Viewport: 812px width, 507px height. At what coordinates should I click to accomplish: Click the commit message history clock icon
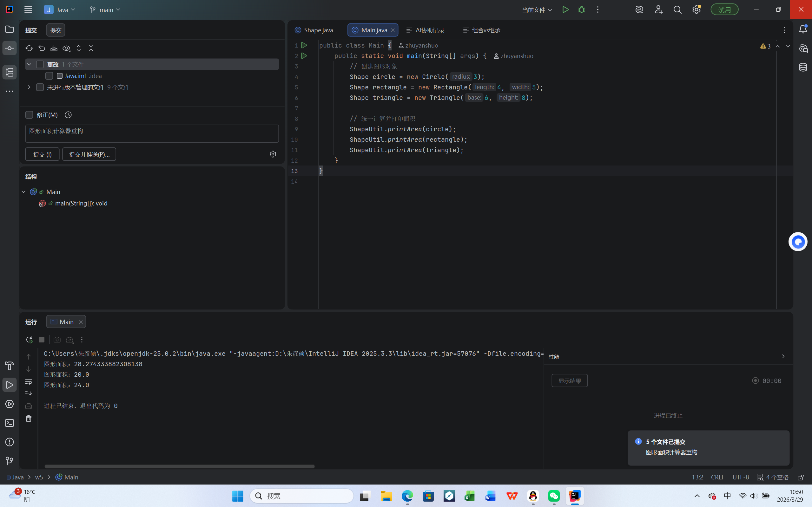click(68, 115)
